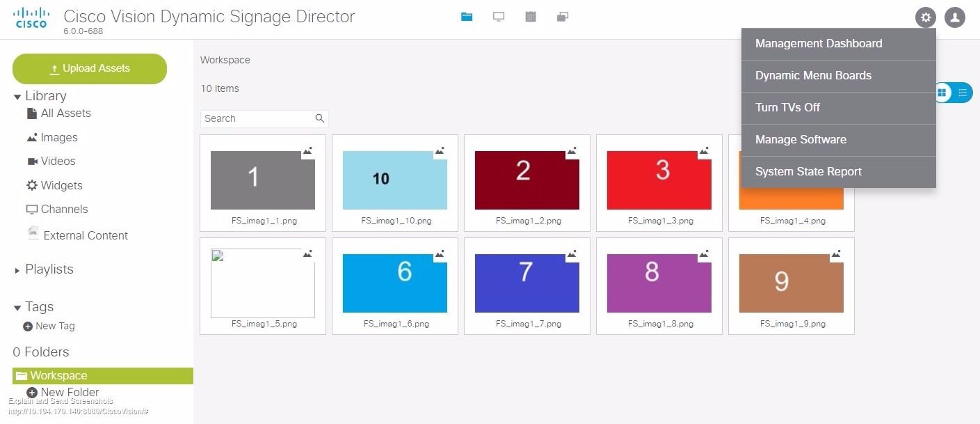
Task: Open the asset library folder icon in top bar
Action: (x=467, y=17)
